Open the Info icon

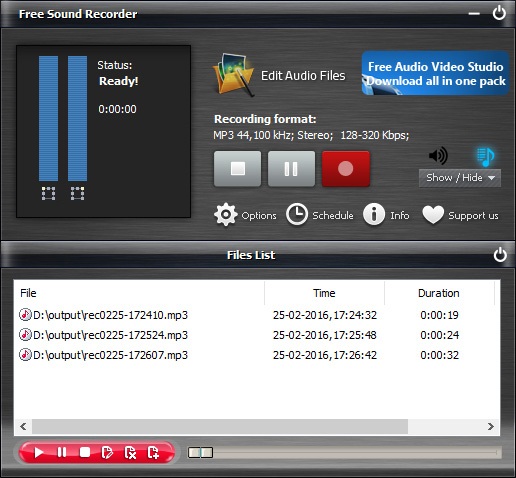374,215
